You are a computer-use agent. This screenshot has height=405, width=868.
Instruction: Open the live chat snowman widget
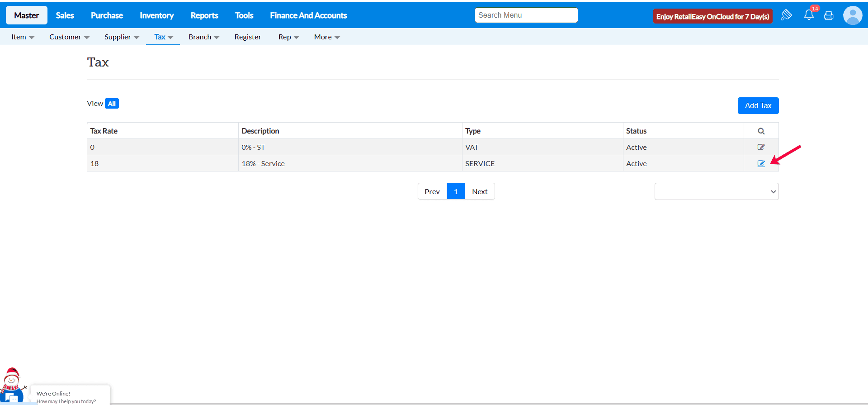[x=12, y=388]
